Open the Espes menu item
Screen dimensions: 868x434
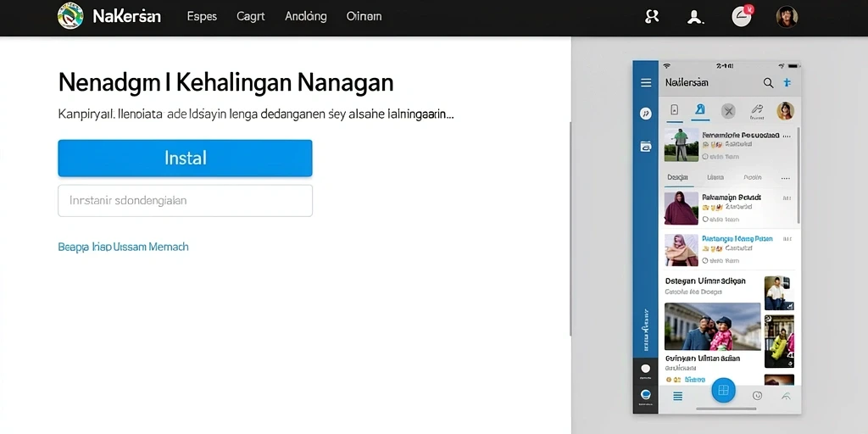[202, 17]
